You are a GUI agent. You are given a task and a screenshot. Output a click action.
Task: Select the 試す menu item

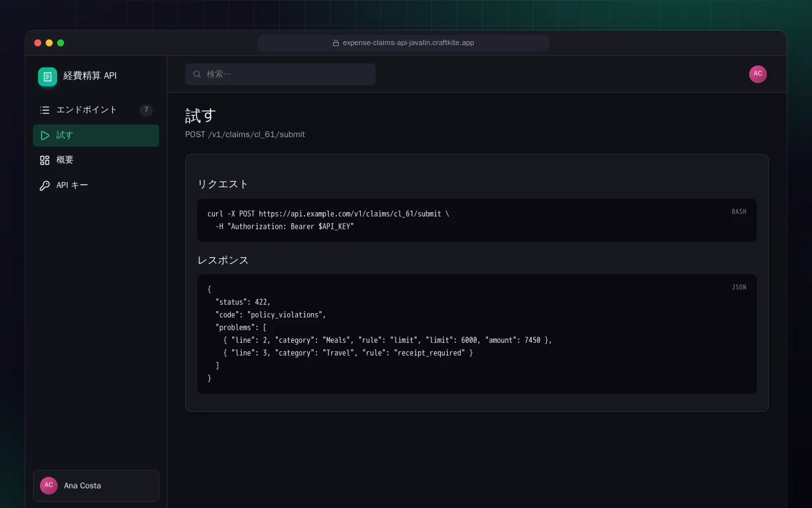pos(96,135)
